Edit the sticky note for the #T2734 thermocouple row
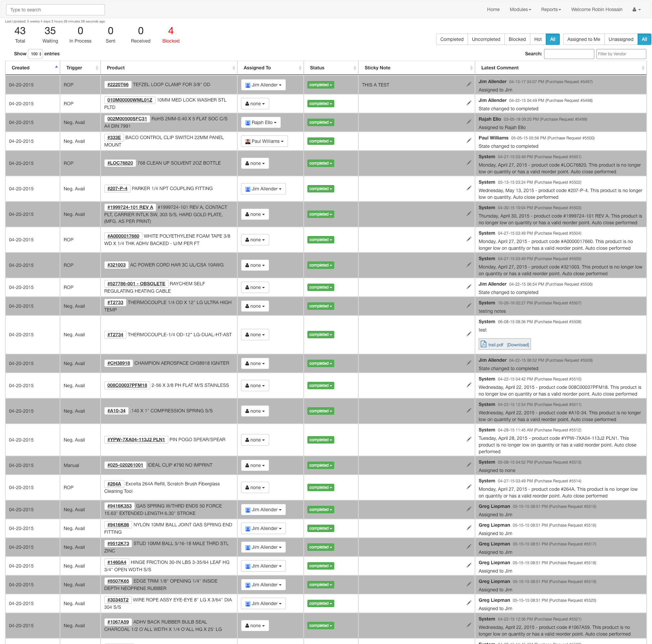Screen dimensions: 652x644 (468, 334)
